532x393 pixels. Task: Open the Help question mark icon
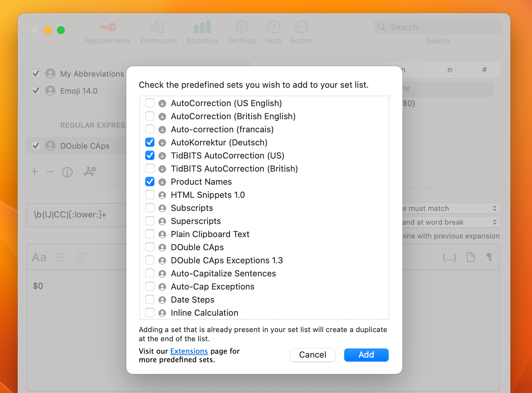[x=273, y=27]
